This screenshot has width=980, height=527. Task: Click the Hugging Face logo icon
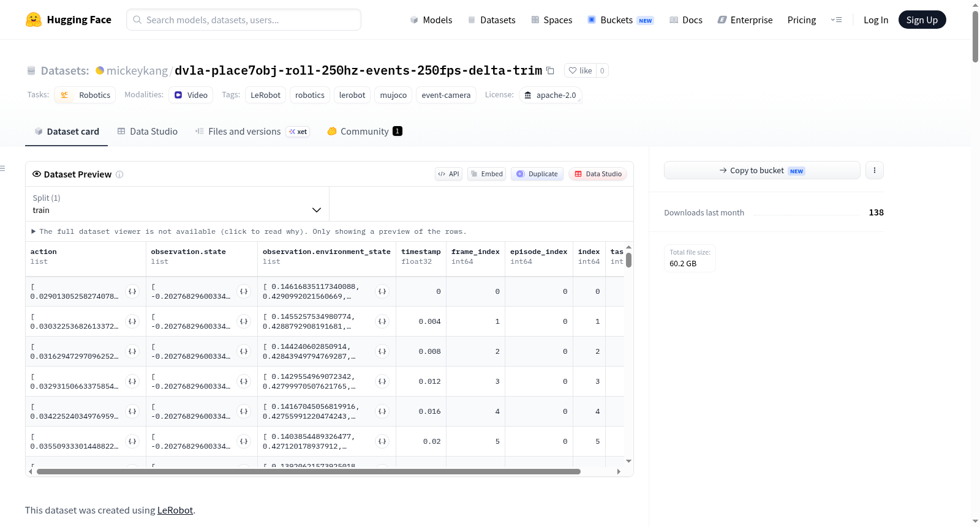[34, 20]
